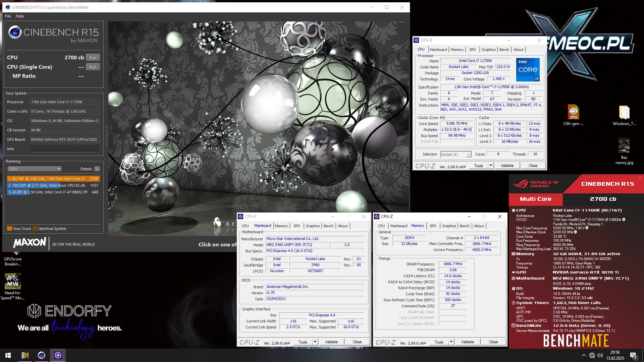Image resolution: width=644 pixels, height=362 pixels.
Task: Open network settings tray icon
Action: pos(592,355)
